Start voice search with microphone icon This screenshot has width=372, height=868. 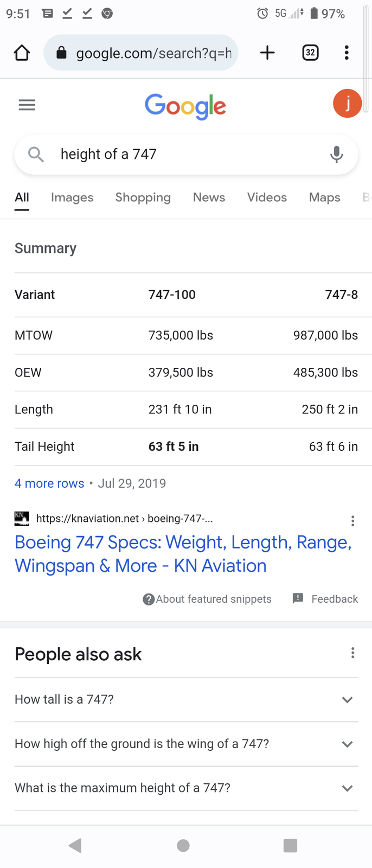pos(336,154)
